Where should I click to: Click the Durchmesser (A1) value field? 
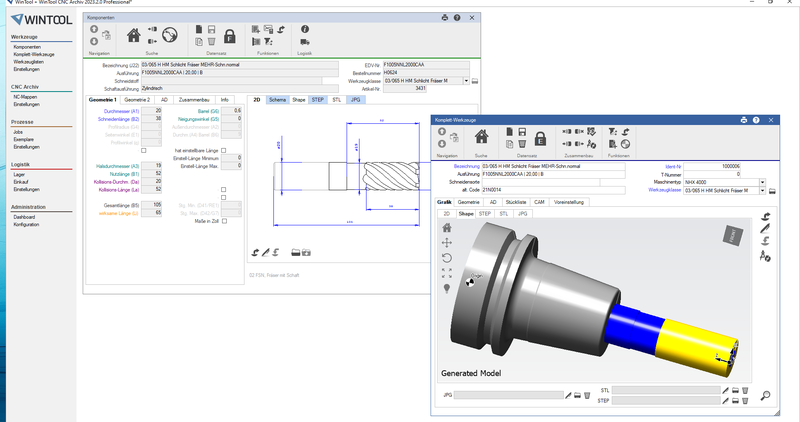pyautogui.click(x=152, y=111)
